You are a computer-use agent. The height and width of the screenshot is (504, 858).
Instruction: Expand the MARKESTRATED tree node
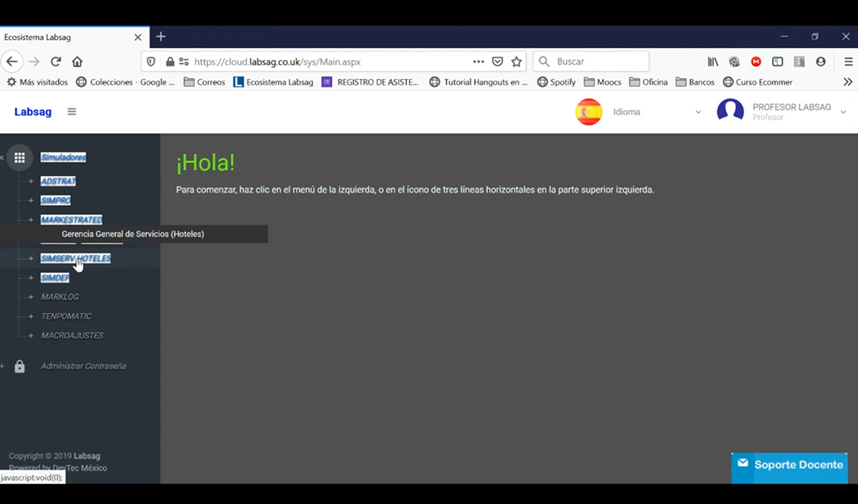click(x=31, y=220)
